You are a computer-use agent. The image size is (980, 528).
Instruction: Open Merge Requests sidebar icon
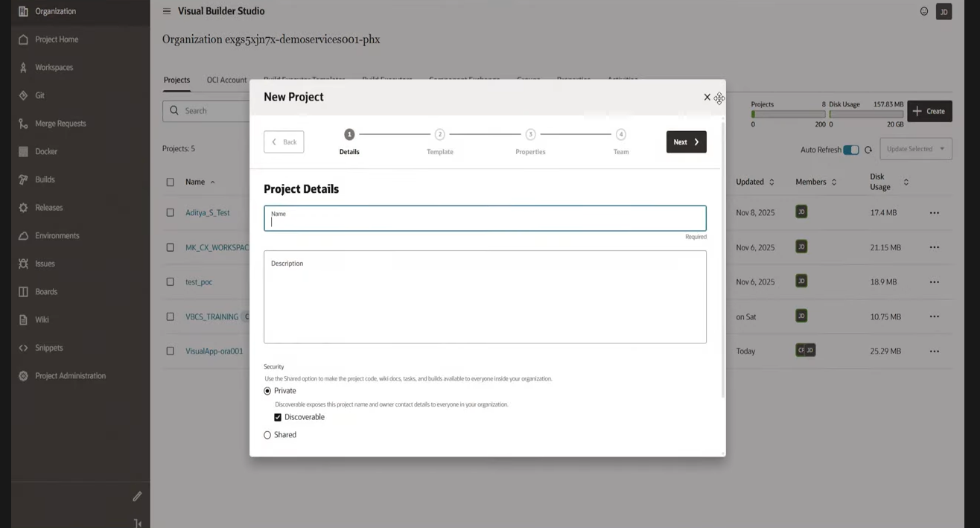tap(23, 124)
